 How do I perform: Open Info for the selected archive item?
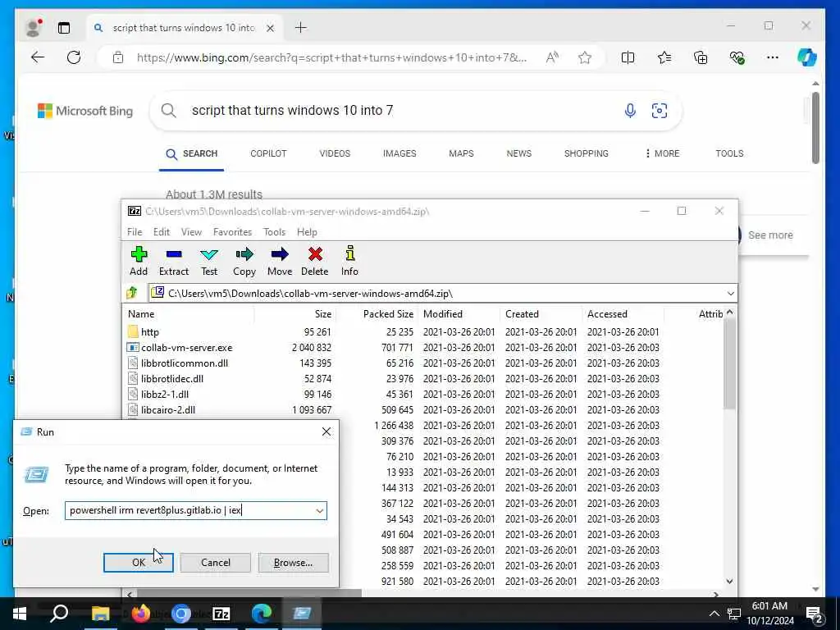click(349, 261)
